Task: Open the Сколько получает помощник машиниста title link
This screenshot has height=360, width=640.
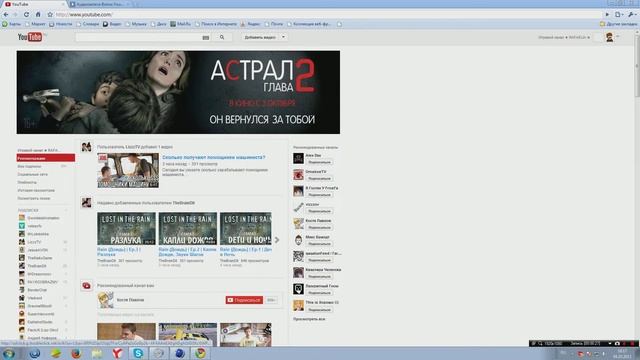Action: (213, 157)
